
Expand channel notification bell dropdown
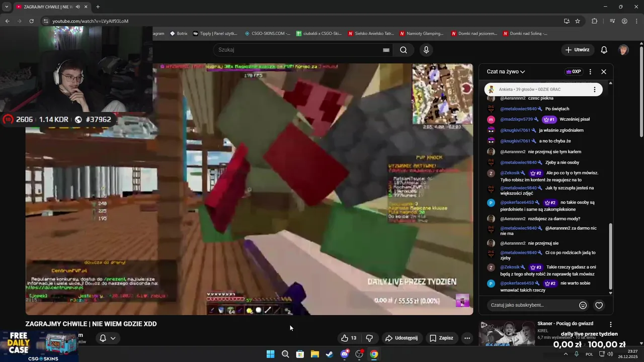point(108,338)
